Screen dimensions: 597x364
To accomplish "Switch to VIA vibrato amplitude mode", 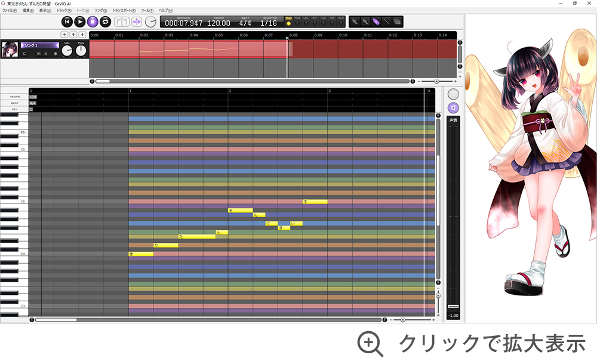I will (x=324, y=21).
